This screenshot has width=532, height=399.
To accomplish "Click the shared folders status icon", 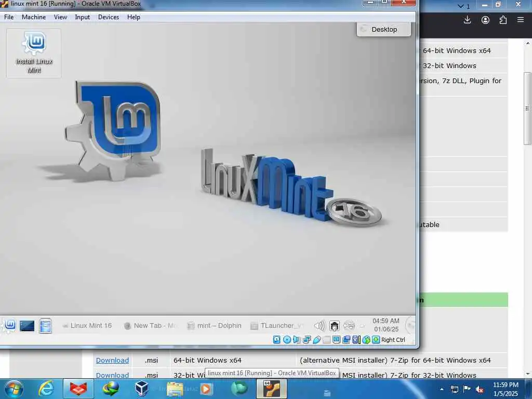I will pyautogui.click(x=326, y=340).
